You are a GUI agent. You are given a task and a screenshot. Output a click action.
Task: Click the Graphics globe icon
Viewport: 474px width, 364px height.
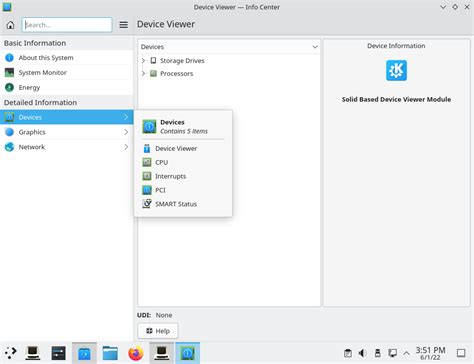9,132
